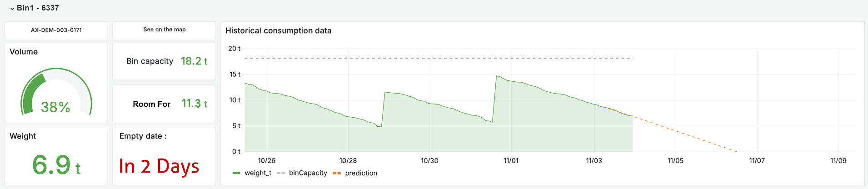Click the Room For 11.3 t value
868x189 pixels.
click(194, 104)
